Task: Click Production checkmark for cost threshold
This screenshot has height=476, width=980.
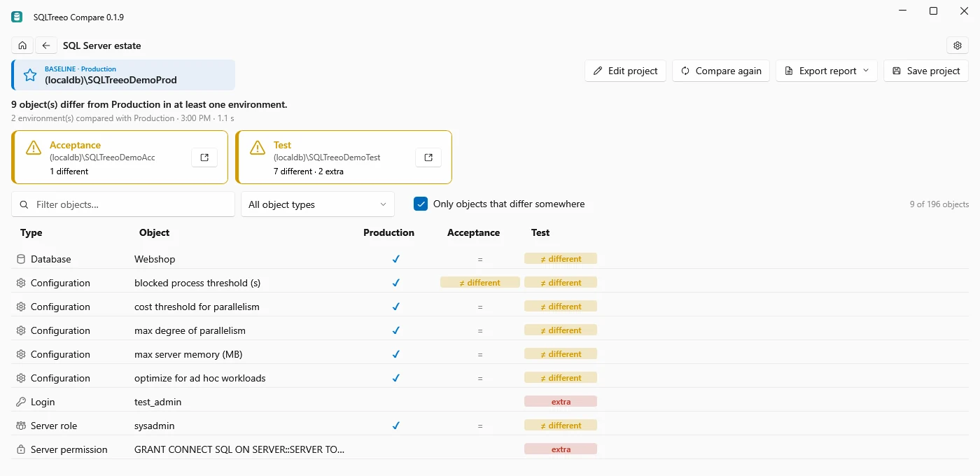Action: pyautogui.click(x=395, y=307)
